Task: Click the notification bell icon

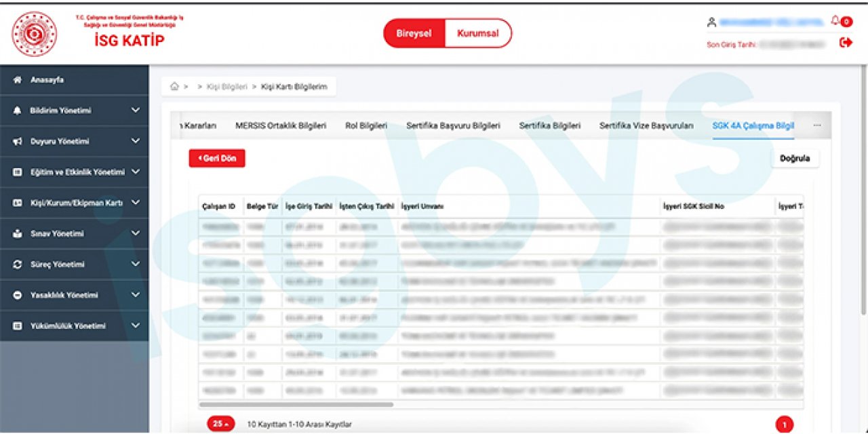Action: coord(837,21)
